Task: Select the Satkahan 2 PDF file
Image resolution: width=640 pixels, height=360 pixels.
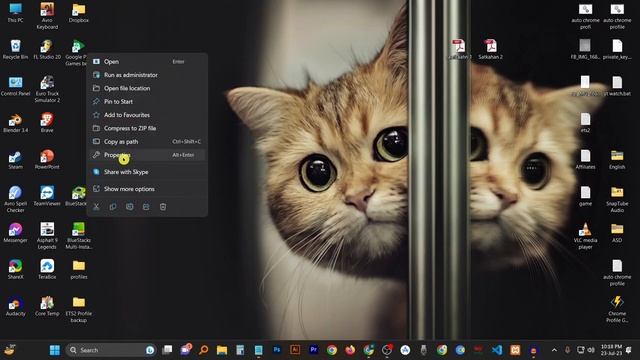Action: click(491, 49)
